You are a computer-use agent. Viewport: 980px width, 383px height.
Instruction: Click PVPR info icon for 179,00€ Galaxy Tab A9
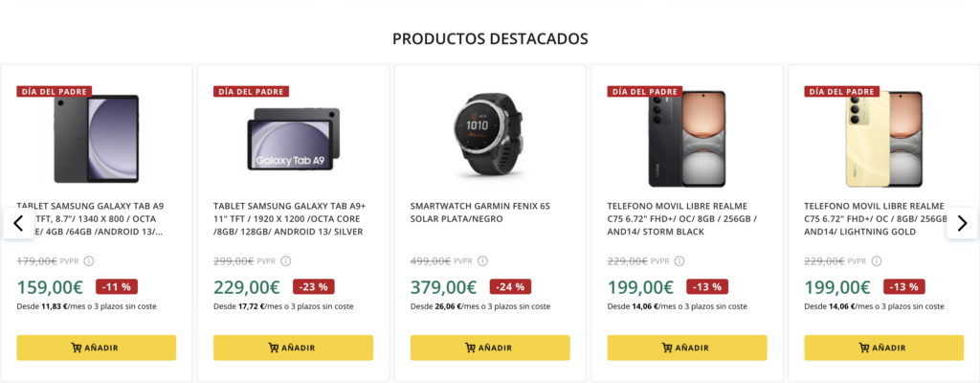89,260
